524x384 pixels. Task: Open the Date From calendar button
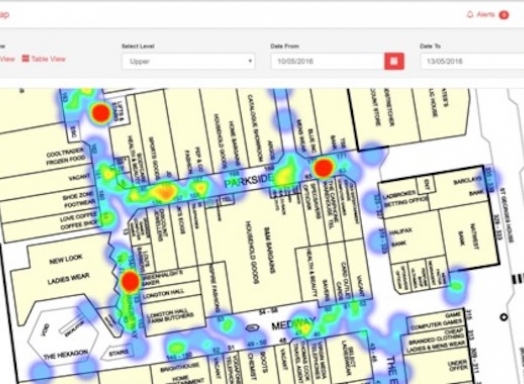[x=394, y=61]
